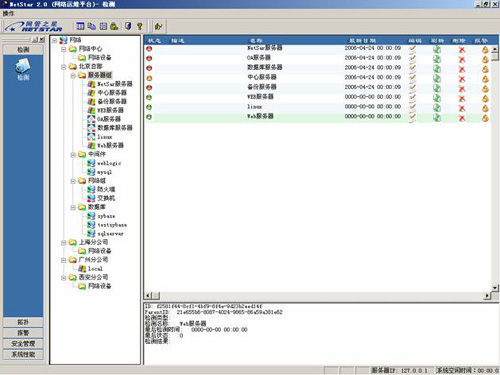Click the table's vertical scrollbar down arrow

coord(495,287)
